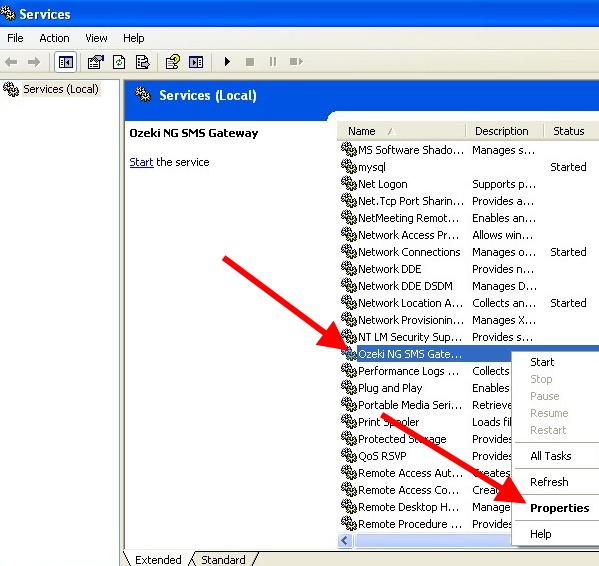Open the Help menu
This screenshot has width=599, height=566.
(134, 38)
